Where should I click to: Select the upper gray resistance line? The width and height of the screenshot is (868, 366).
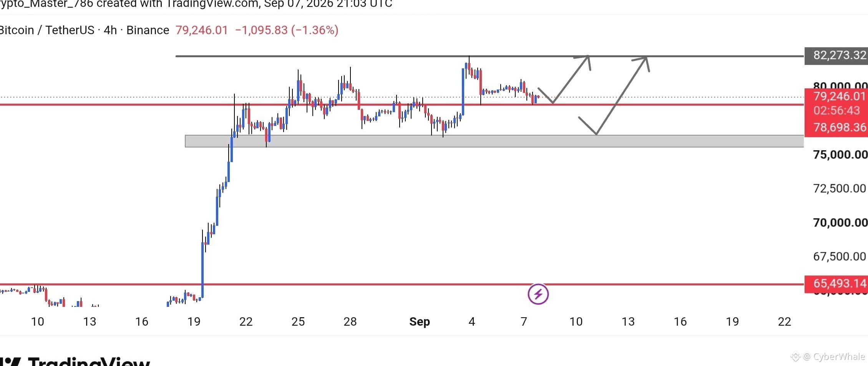pos(490,56)
